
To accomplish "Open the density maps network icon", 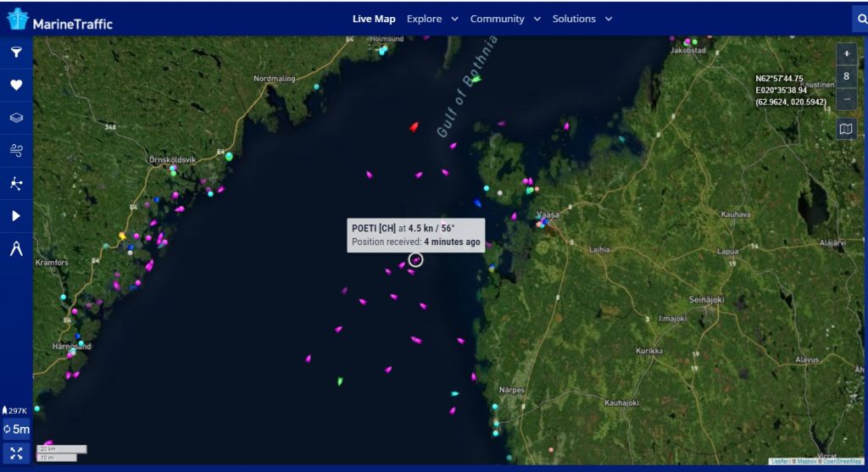I will point(16,183).
